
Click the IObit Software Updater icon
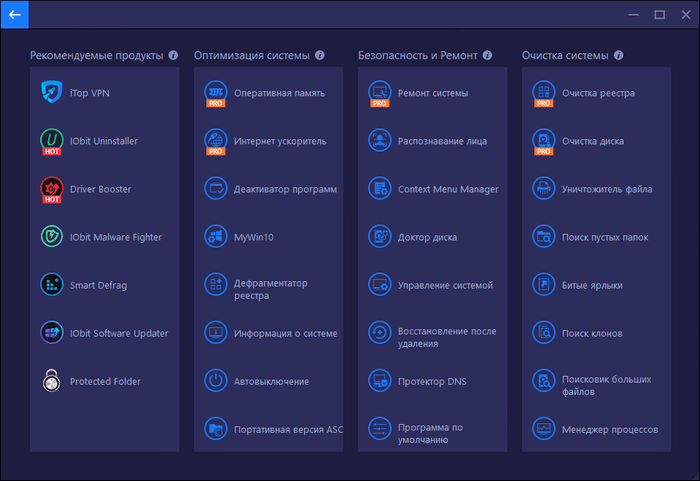tap(52, 333)
